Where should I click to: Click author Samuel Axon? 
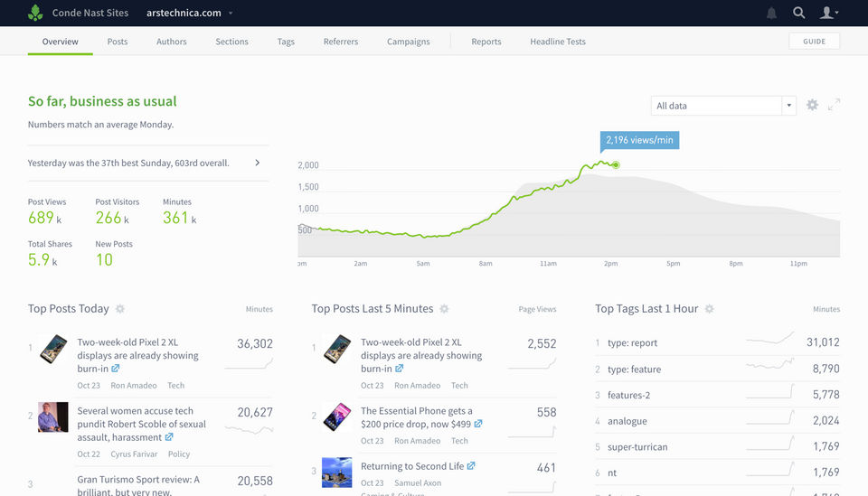tap(418, 482)
